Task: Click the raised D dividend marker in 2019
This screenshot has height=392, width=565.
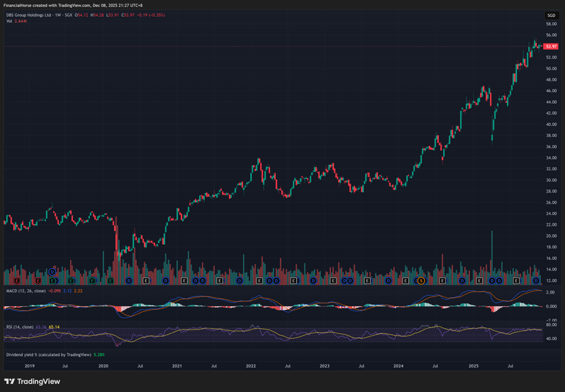Action: pos(53,272)
